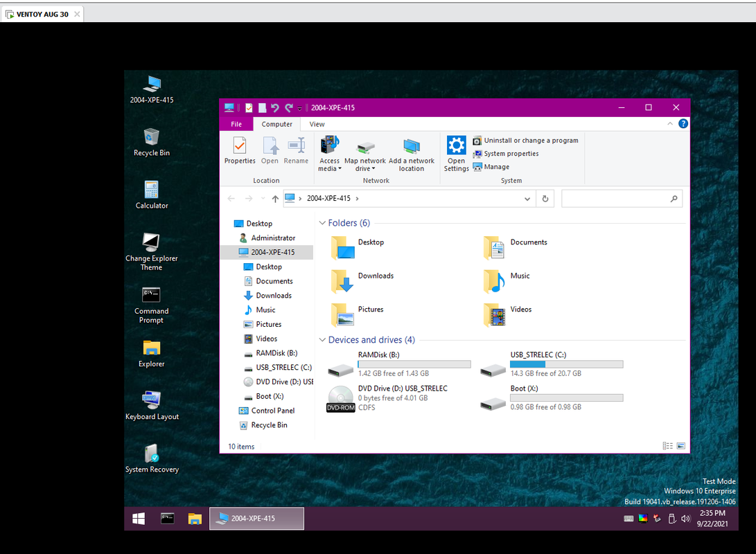The image size is (756, 554).
Task: Click the Refresh button in address bar
Action: point(545,199)
